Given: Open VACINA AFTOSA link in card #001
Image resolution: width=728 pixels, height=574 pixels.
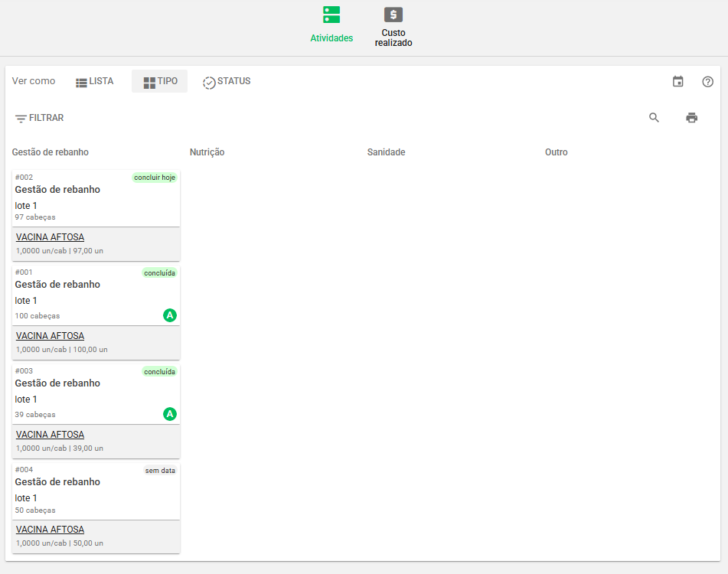Looking at the screenshot, I should click(x=51, y=336).
